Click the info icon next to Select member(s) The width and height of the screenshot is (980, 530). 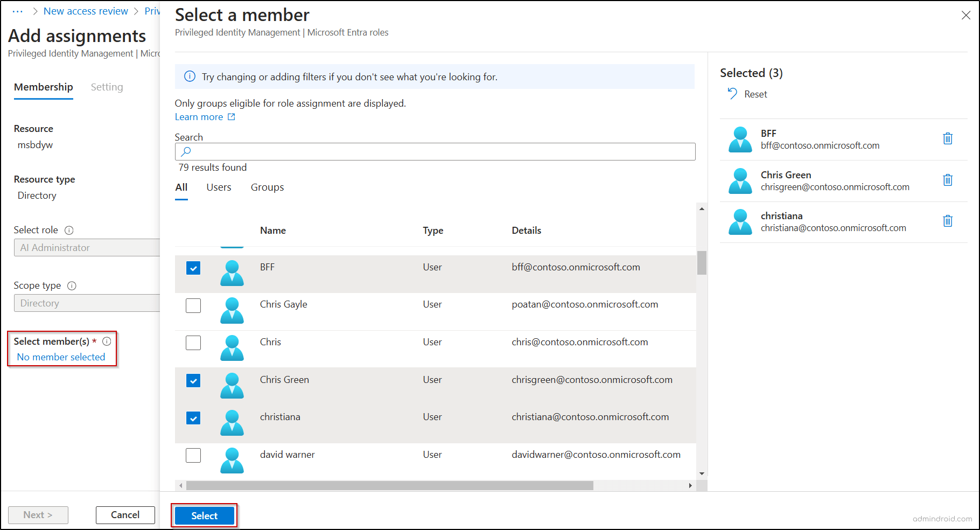107,341
